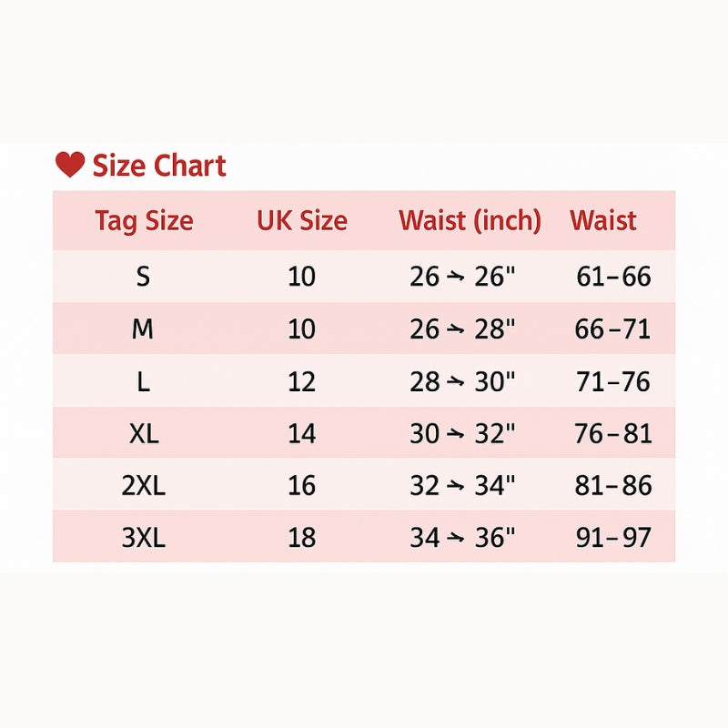Select the Tag Size column header

click(x=144, y=221)
